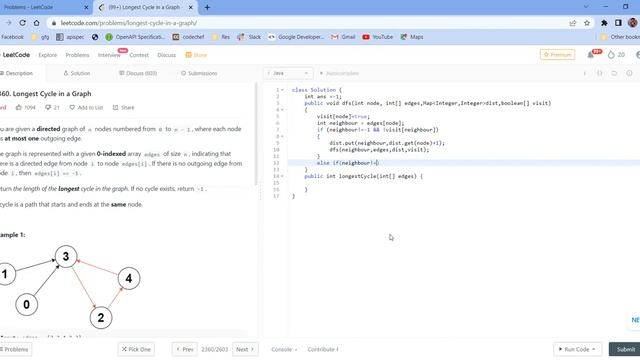
Task: Click the Premium button
Action: point(558,55)
